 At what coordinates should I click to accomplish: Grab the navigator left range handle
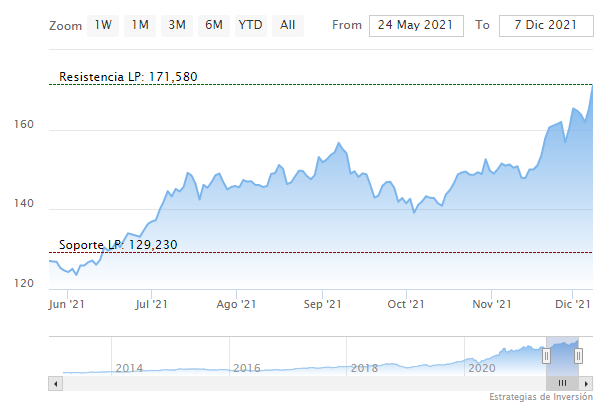pos(547,355)
